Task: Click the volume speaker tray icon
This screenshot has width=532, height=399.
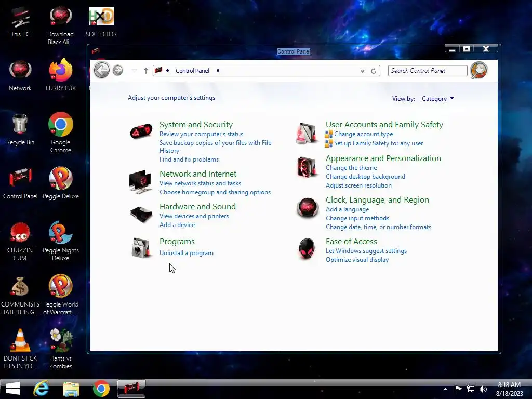Action: click(483, 389)
